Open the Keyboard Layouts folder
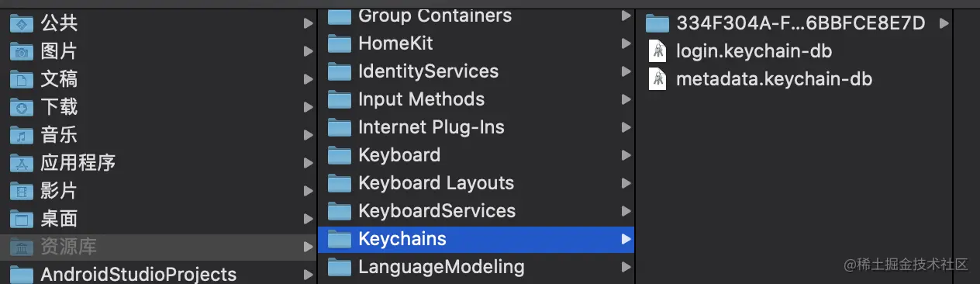 [476, 183]
